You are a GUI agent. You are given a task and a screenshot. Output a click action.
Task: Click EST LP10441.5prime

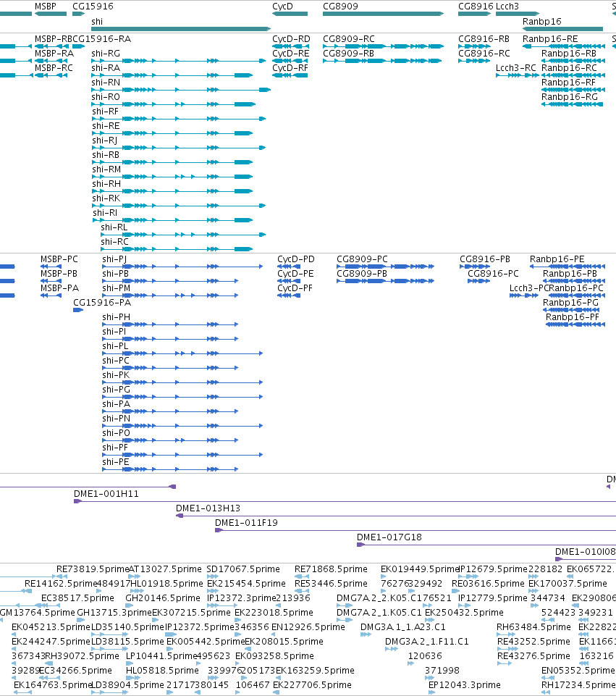(161, 656)
